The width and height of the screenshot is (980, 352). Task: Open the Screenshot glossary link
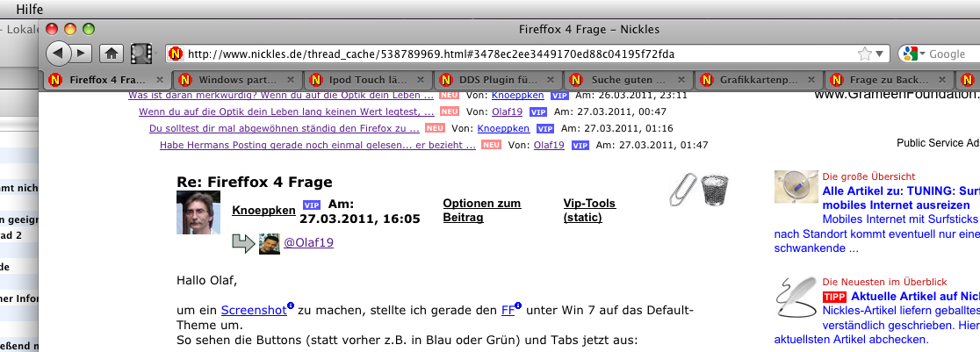pos(254,310)
